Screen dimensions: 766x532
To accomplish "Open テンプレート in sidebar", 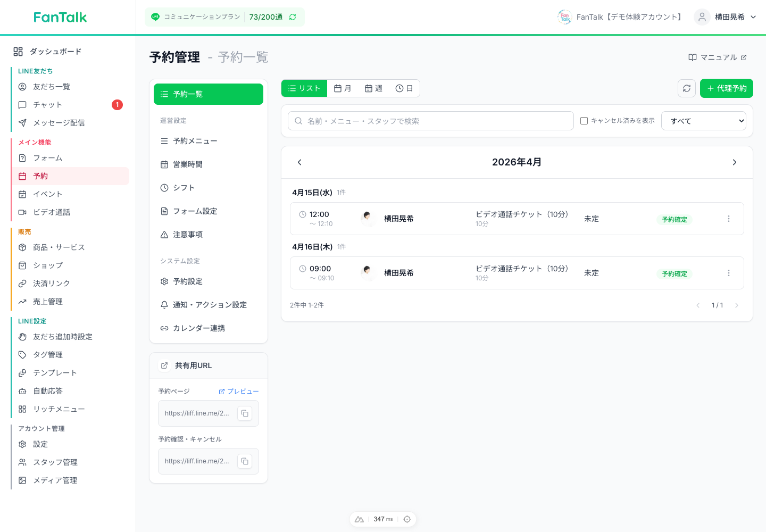I will (x=70, y=373).
